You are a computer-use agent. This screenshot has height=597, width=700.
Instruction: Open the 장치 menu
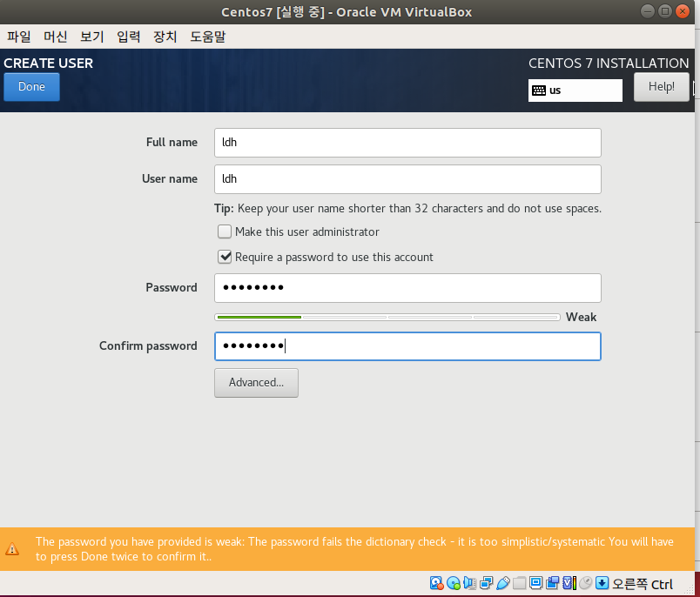pyautogui.click(x=165, y=37)
